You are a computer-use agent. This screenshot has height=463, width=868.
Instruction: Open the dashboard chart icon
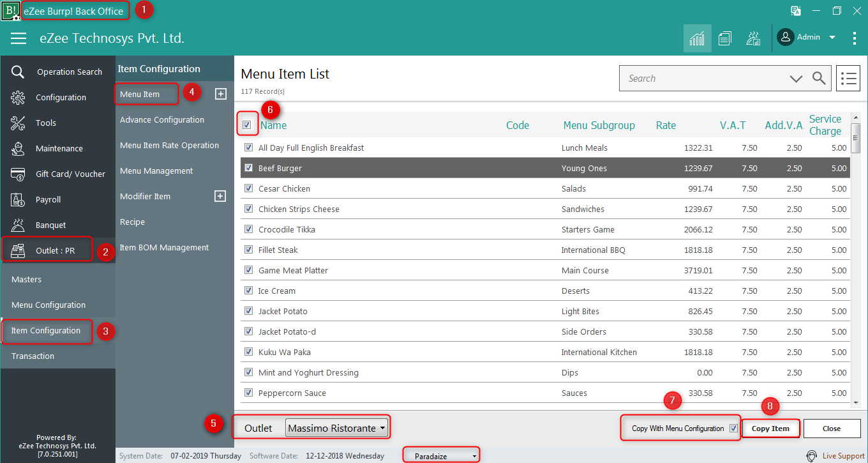point(697,38)
